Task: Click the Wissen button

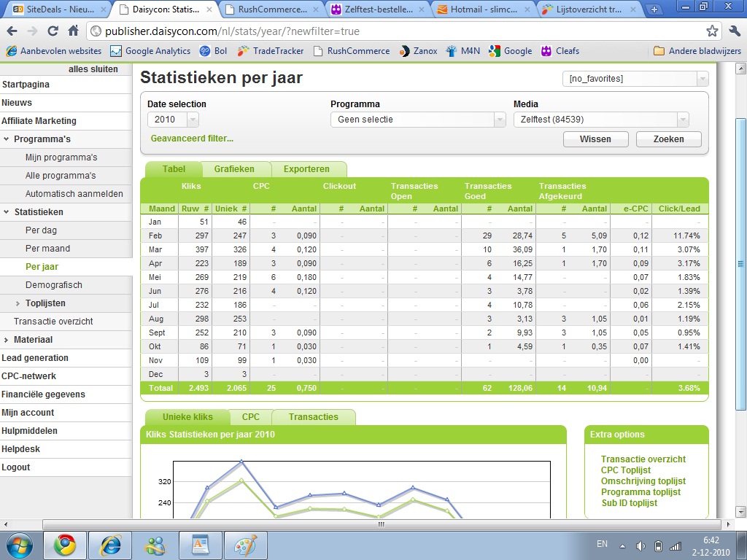Action: coord(595,139)
